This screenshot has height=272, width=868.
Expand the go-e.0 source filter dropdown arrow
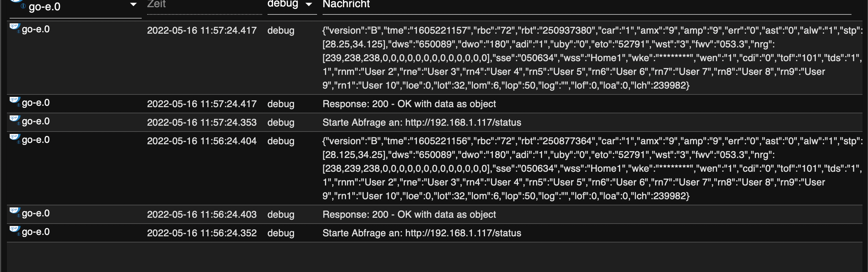click(133, 5)
